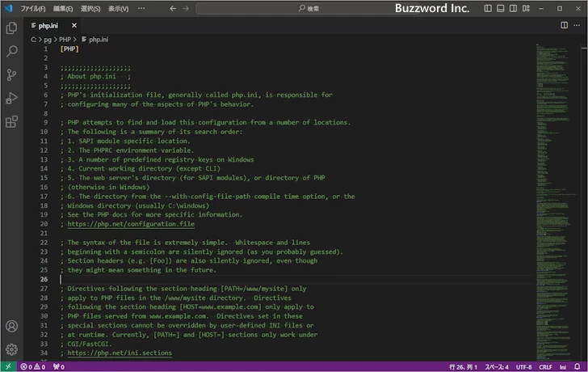Show errors and warnings in status bar

pyautogui.click(x=33, y=367)
